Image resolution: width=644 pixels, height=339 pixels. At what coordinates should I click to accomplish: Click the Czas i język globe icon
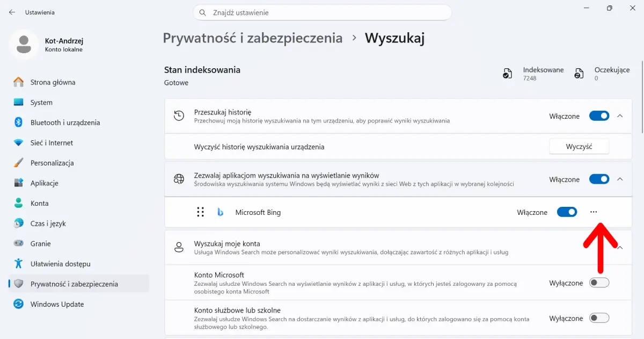(19, 223)
